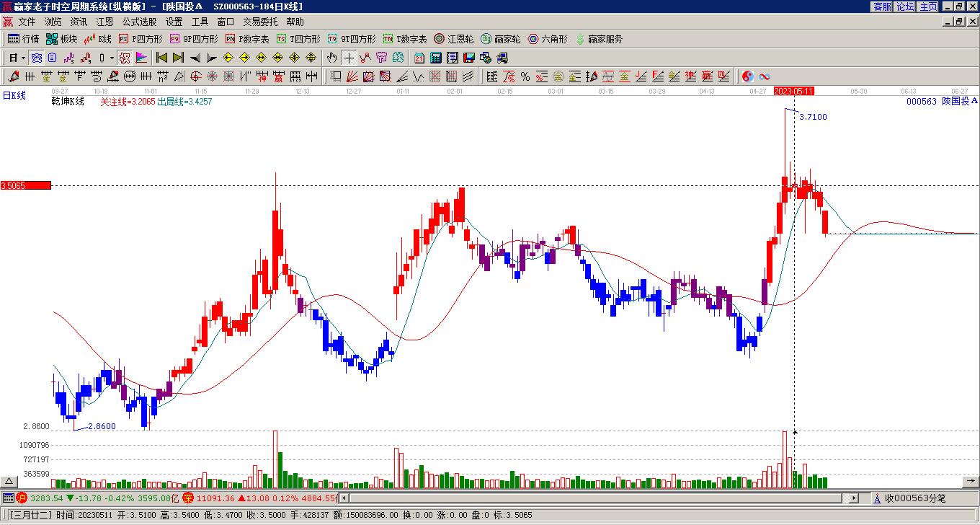The image size is (980, 525).
Task: Open the 工具 menu
Action: pyautogui.click(x=200, y=22)
